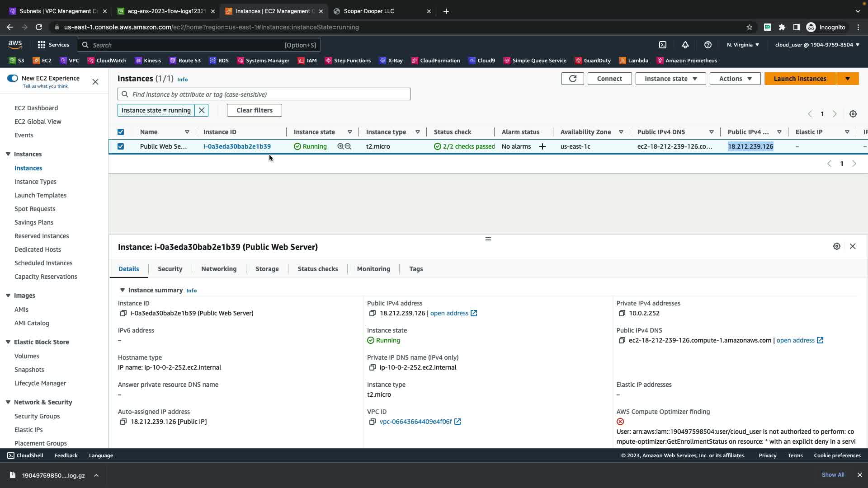Viewport: 868px width, 488px height.
Task: Click the Clear filters button
Action: pyautogui.click(x=254, y=110)
